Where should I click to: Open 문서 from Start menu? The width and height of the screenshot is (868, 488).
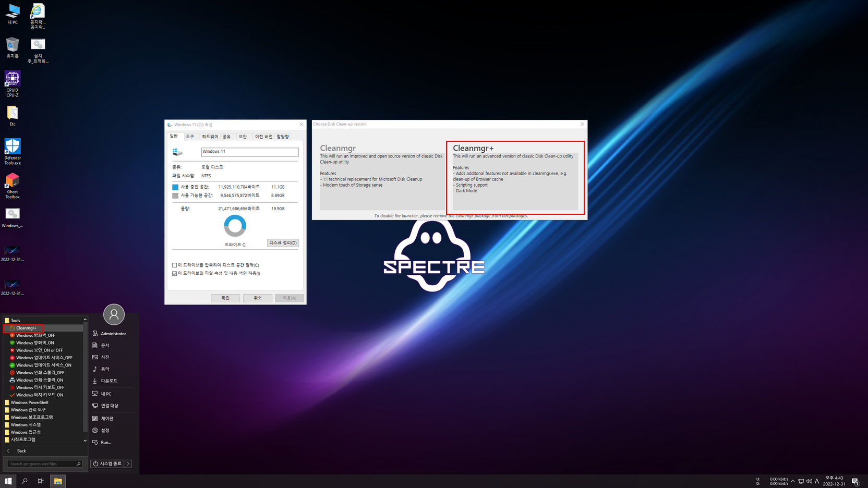point(105,345)
